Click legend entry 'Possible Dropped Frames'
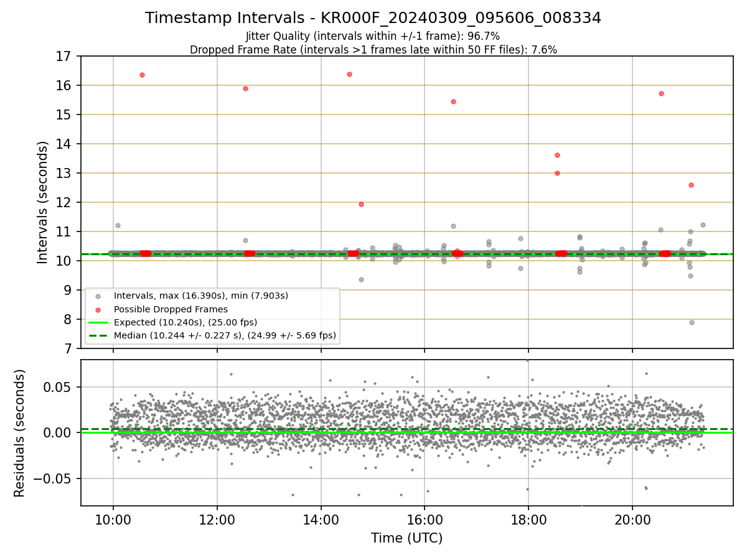The image size is (747, 560). [x=171, y=309]
